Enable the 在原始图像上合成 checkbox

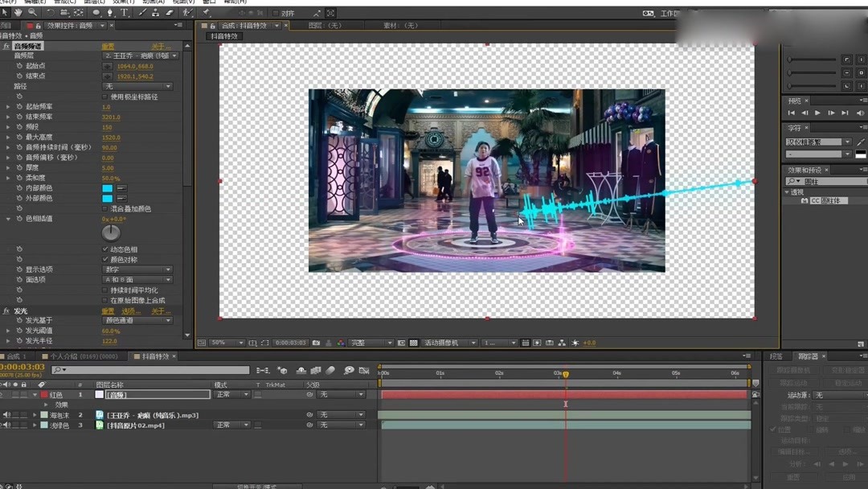coord(105,300)
